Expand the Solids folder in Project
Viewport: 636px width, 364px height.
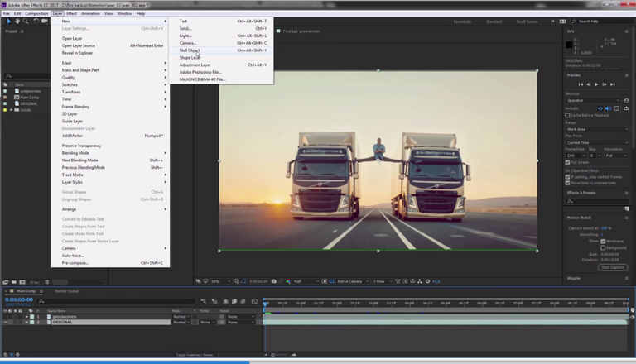(12, 110)
